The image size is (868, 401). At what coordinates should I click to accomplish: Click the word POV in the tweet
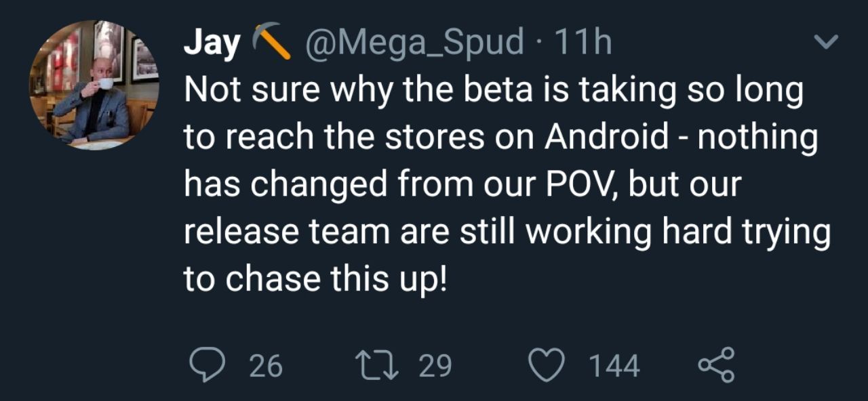pyautogui.click(x=579, y=184)
